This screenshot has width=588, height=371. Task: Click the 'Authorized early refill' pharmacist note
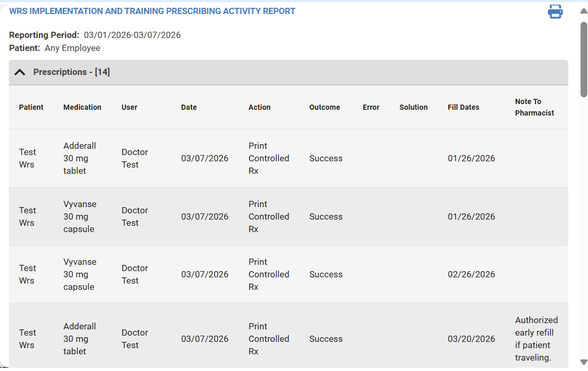(536, 339)
